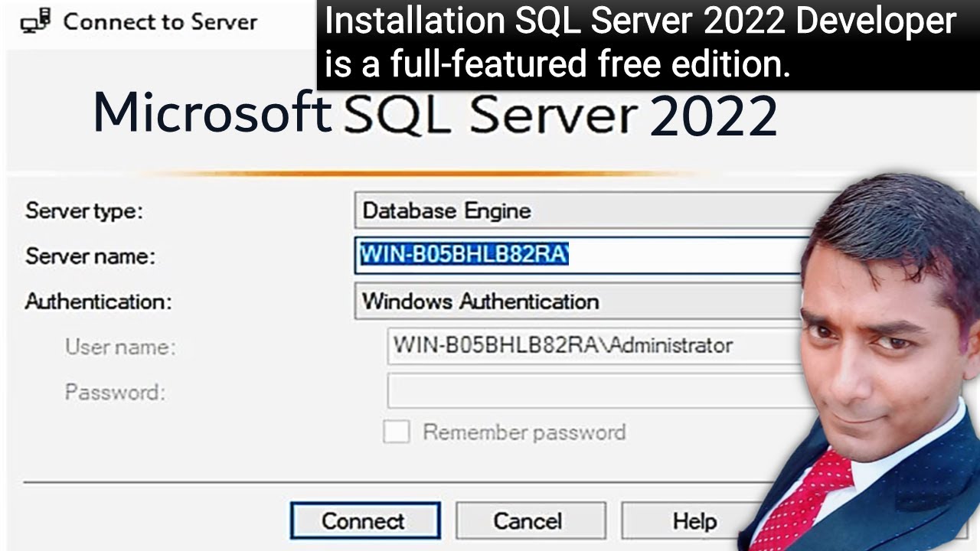Screen dimensions: 980x551
Task: Click the User name label
Action: (120, 347)
